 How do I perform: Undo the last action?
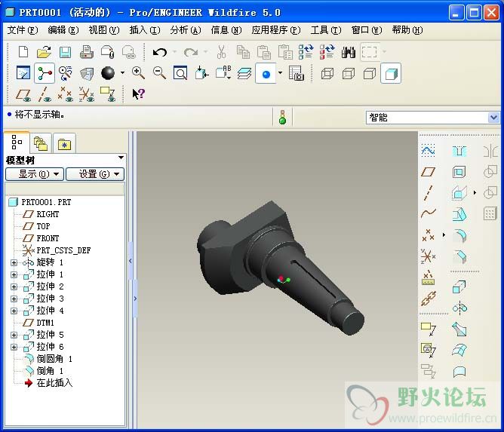(x=160, y=52)
